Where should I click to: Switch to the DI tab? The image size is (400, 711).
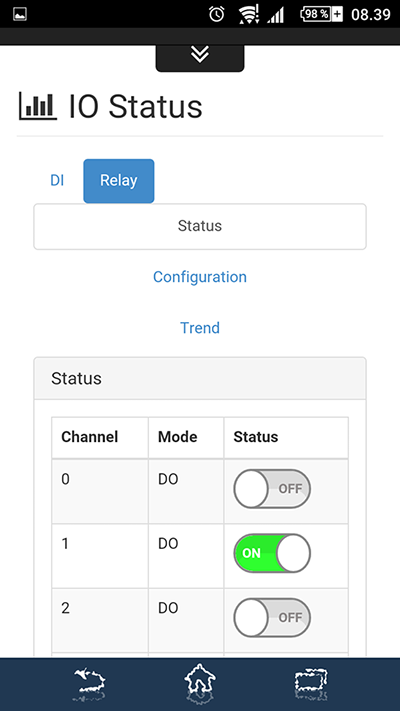coord(57,180)
